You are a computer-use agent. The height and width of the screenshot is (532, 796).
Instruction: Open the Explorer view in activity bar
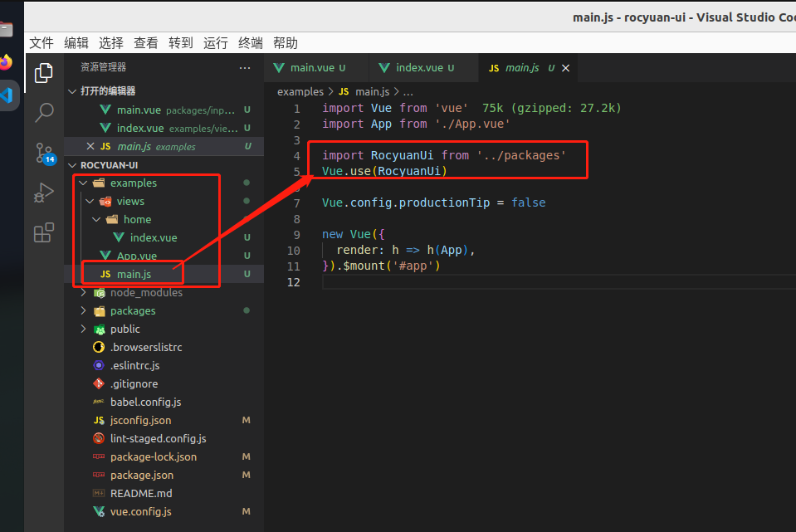point(44,73)
